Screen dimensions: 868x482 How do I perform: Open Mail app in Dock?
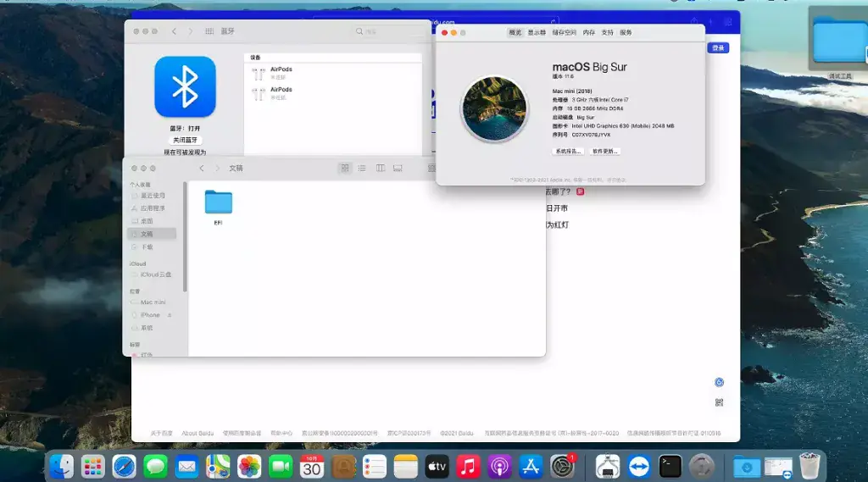(186, 467)
